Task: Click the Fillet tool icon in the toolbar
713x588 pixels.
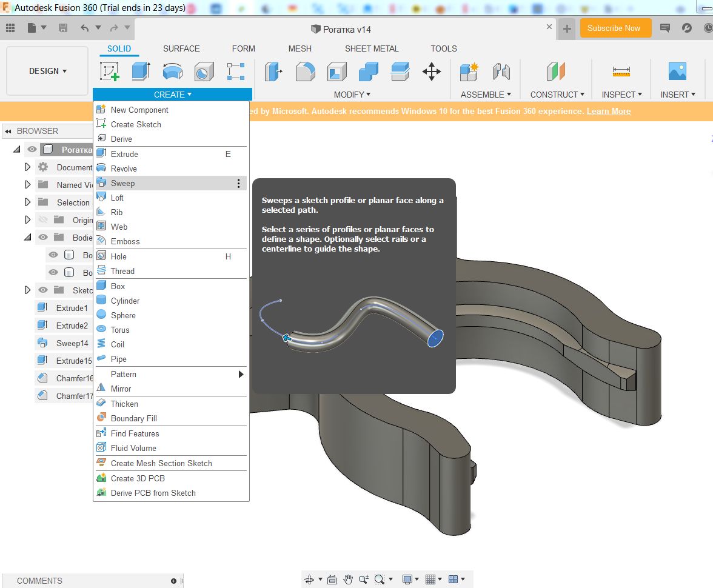Action: [x=305, y=72]
